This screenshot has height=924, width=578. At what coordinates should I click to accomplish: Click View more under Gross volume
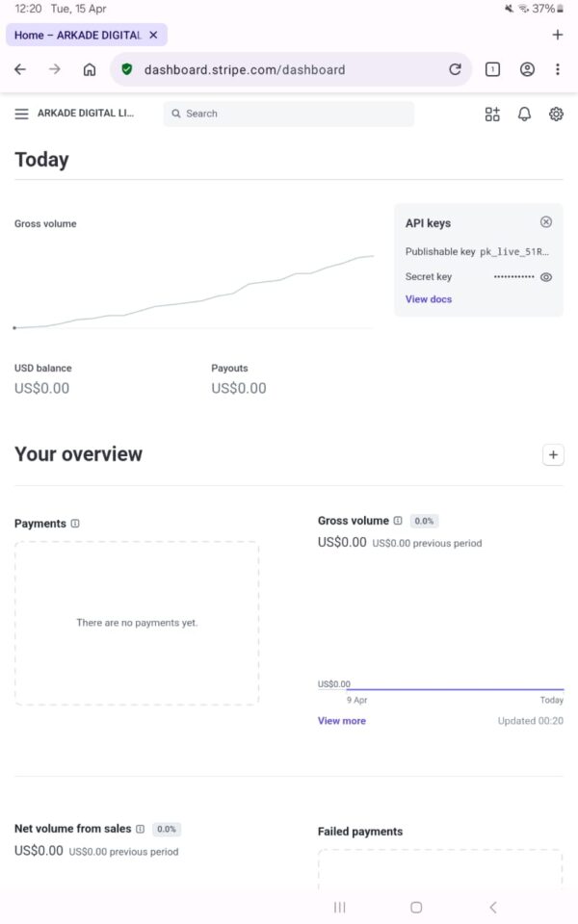pos(342,721)
